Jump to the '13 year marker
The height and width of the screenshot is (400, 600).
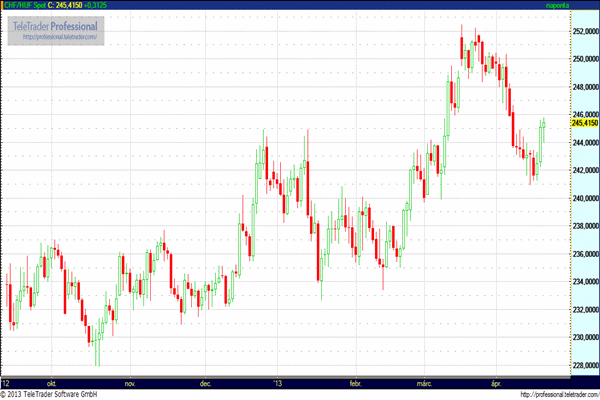click(277, 382)
